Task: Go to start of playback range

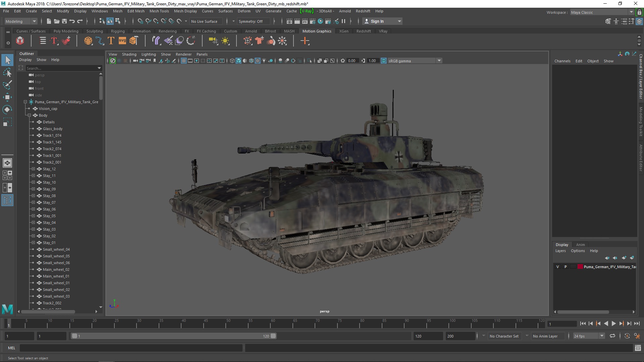Action: (583, 323)
